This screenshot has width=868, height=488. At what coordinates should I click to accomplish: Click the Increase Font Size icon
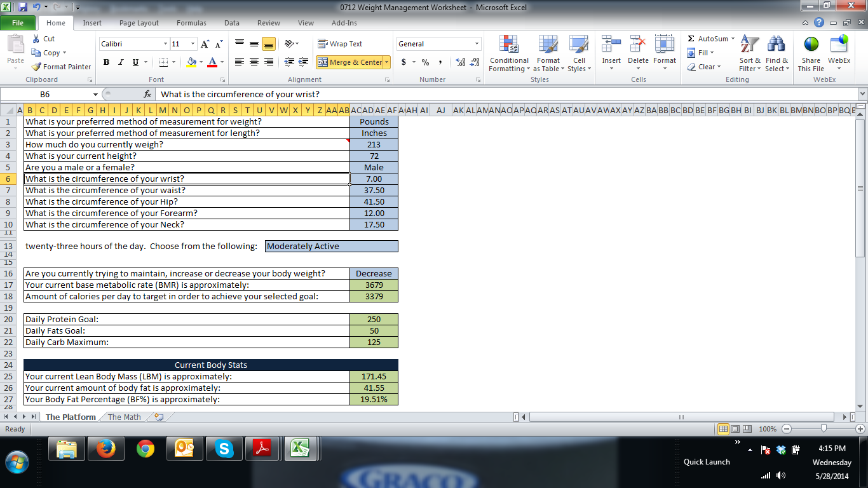click(205, 44)
